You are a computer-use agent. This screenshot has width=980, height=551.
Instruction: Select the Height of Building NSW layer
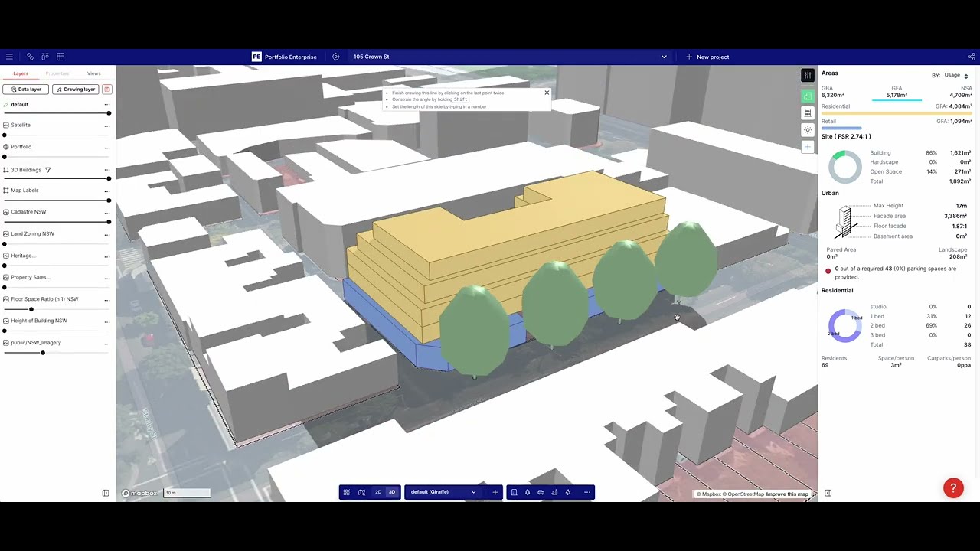pos(38,321)
